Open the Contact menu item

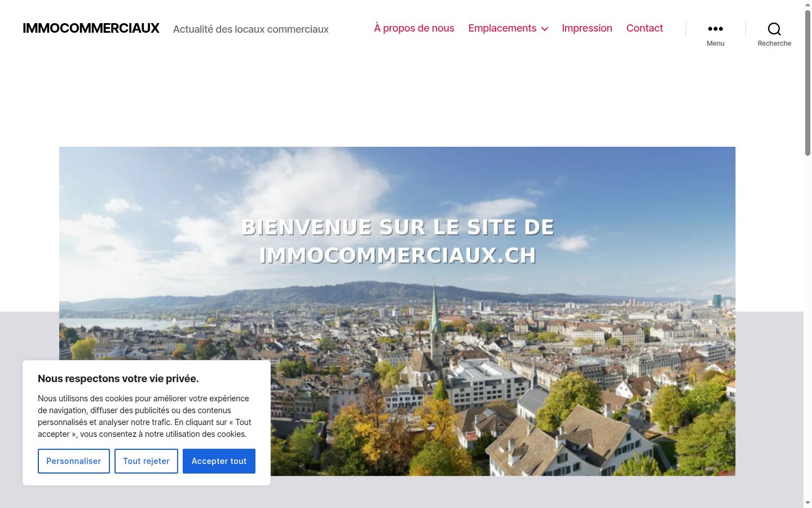coord(645,28)
